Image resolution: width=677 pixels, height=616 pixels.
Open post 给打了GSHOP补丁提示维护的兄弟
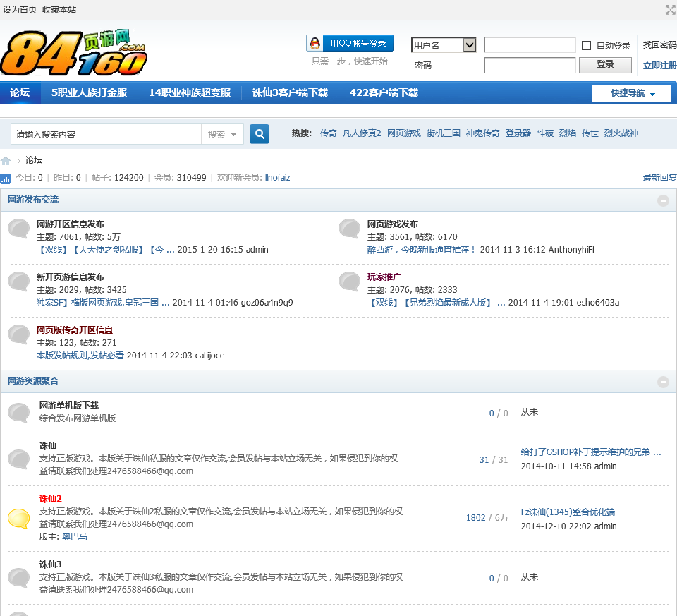click(x=591, y=452)
